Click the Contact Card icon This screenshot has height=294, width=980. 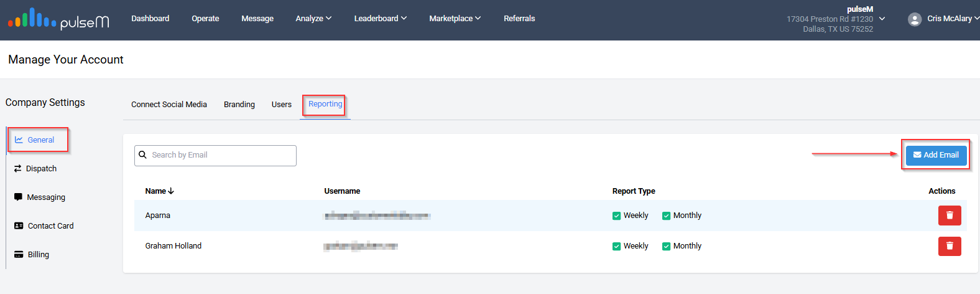pyautogui.click(x=19, y=226)
